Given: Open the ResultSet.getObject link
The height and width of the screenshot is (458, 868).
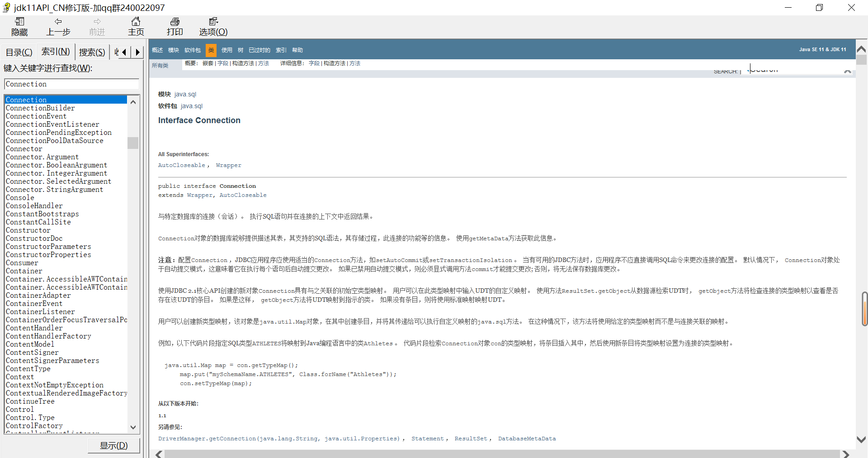Looking at the screenshot, I should 596,291.
